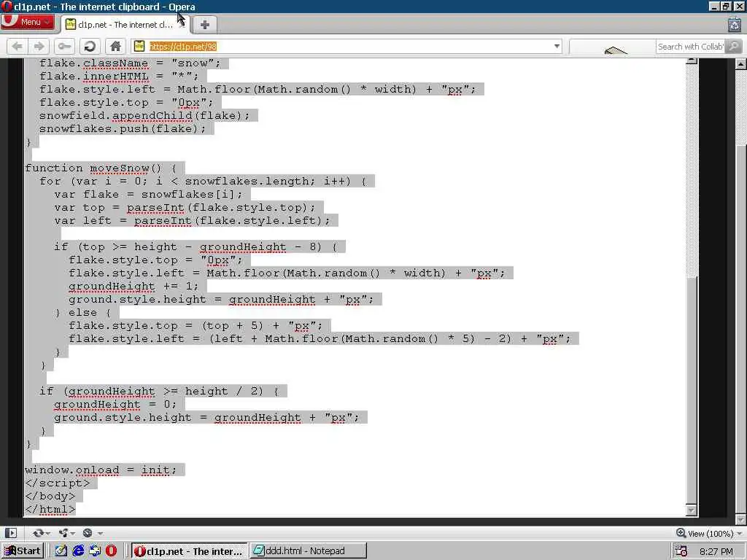This screenshot has width=747, height=560.
Task: Click the 'var flake = snowflakes[i];' line
Action: (148, 194)
